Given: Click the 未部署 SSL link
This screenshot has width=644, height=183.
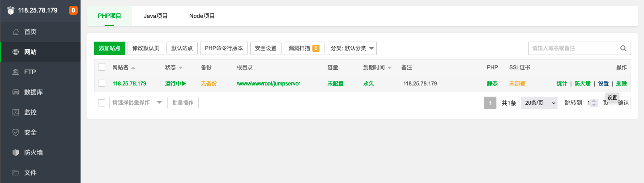Looking at the screenshot, I should click(517, 83).
